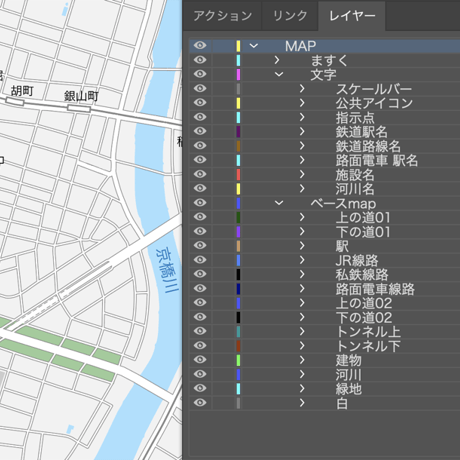Viewport: 460px width, 460px height.
Task: Select the 上の道01 layer row
Action: coord(325,217)
